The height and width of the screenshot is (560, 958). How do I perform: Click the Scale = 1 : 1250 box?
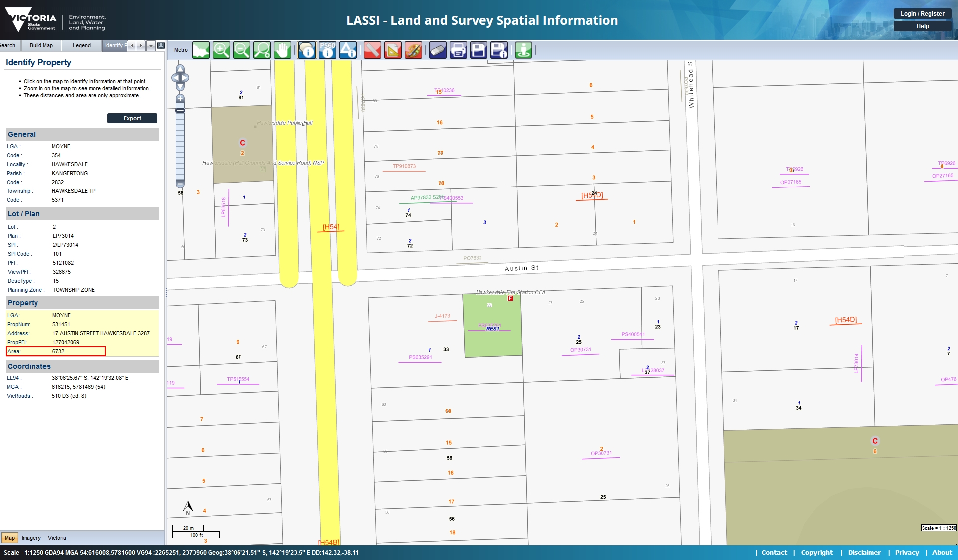[939, 528]
